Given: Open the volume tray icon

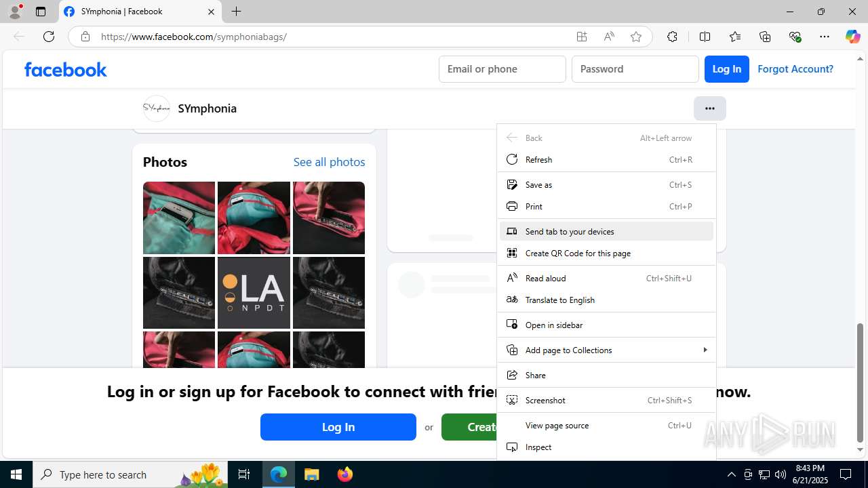Looking at the screenshot, I should [x=781, y=474].
